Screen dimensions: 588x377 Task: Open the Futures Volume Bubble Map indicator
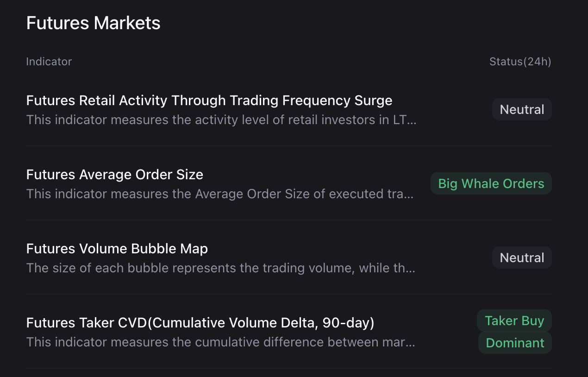[x=117, y=249]
